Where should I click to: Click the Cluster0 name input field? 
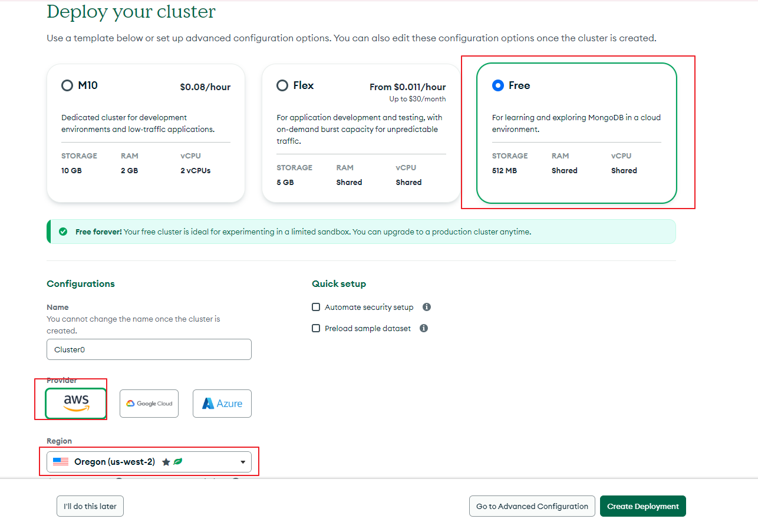tap(149, 349)
